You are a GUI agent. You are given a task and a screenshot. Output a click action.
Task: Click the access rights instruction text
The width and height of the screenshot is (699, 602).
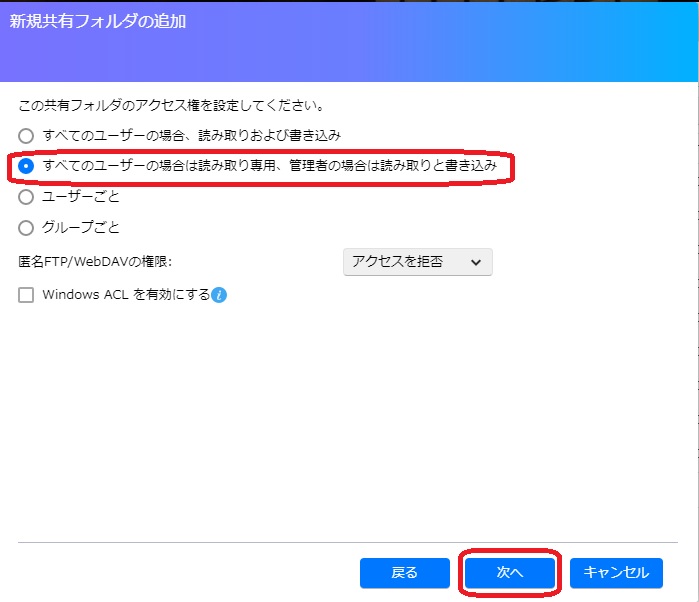[x=171, y=106]
